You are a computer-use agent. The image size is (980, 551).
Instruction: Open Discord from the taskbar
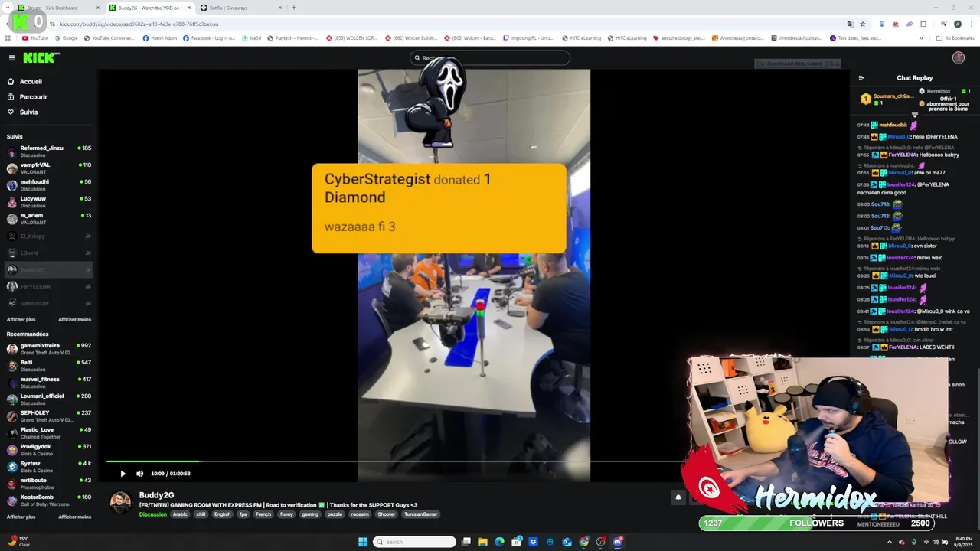click(x=618, y=542)
